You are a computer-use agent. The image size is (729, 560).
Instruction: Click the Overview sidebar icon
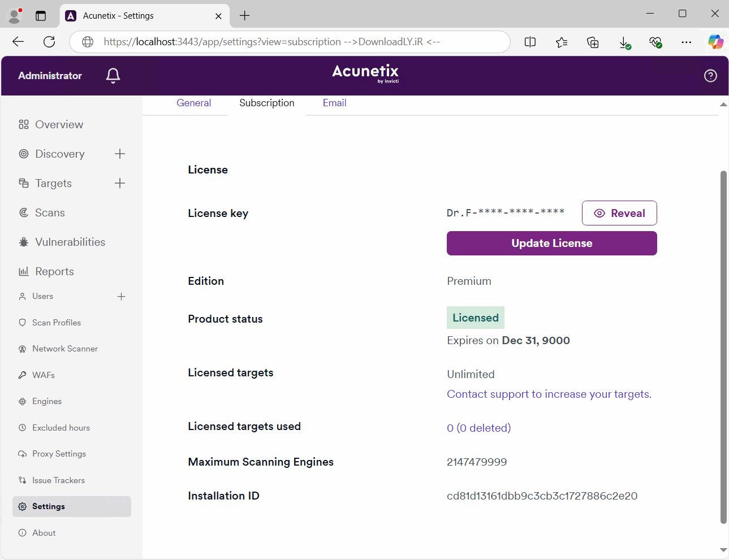click(x=24, y=124)
